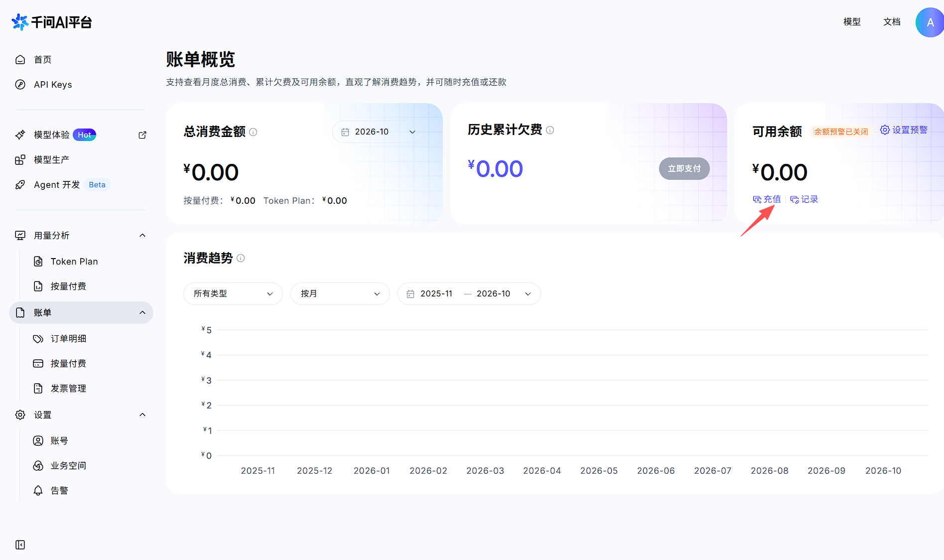The height and width of the screenshot is (560, 944).
Task: Click the 设置预警 gear icon
Action: pyautogui.click(x=885, y=130)
